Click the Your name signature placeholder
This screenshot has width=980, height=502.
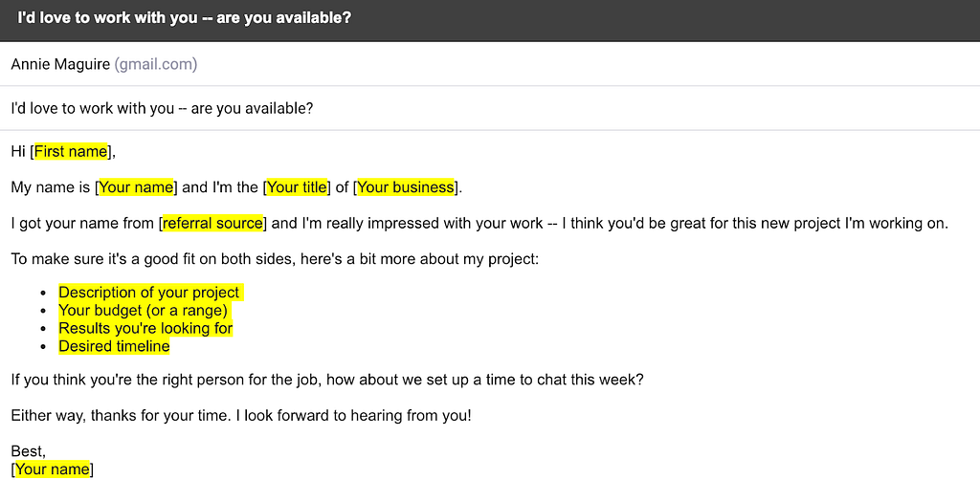(53, 469)
